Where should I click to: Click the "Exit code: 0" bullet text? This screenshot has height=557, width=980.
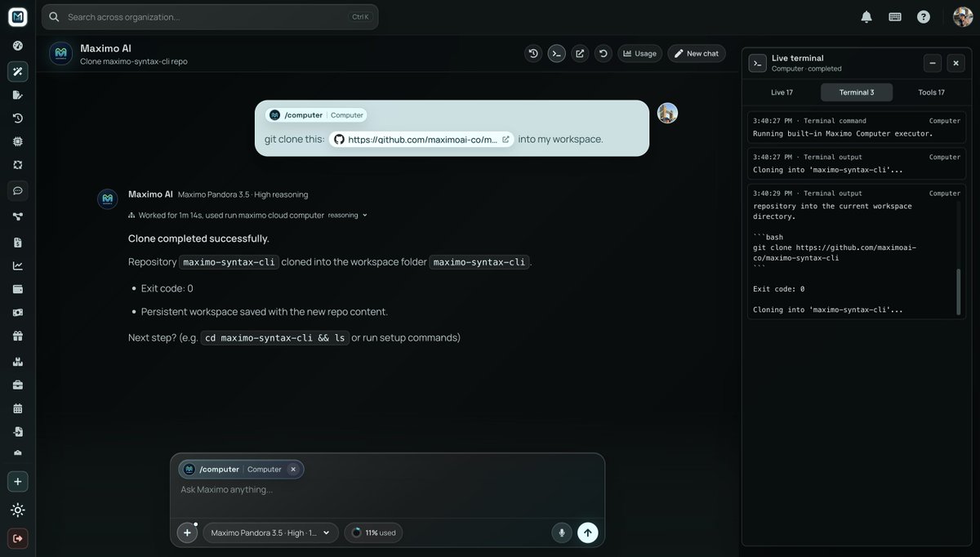(167, 288)
